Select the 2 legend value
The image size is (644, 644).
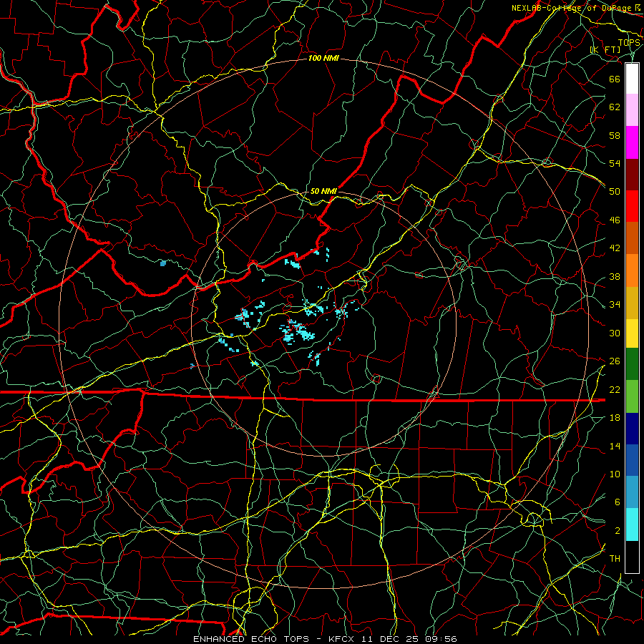click(x=618, y=531)
